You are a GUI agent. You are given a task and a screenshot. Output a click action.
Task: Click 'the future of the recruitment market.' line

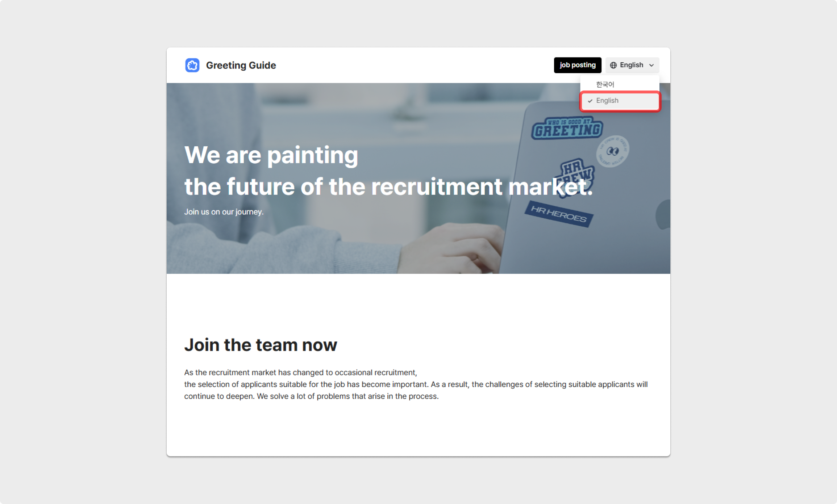pyautogui.click(x=388, y=186)
